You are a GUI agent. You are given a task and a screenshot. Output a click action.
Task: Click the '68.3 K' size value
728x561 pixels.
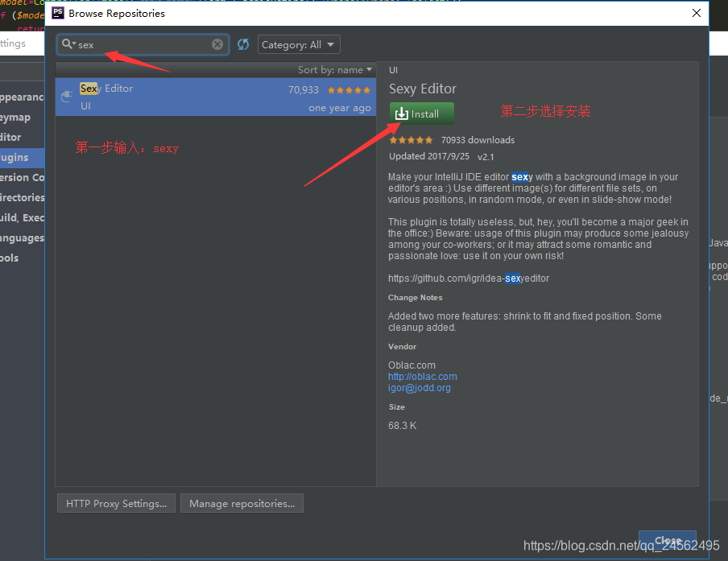click(x=402, y=426)
